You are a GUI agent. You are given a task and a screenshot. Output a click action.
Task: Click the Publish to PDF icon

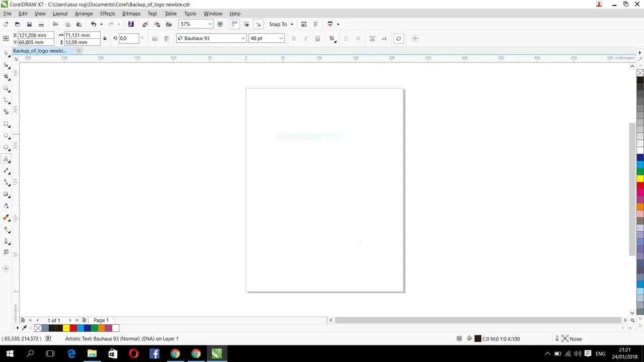(169, 24)
